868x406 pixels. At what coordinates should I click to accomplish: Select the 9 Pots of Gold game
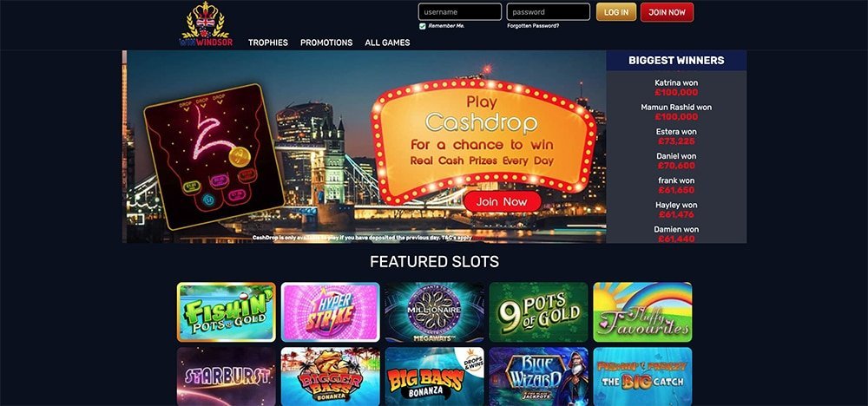pos(539,312)
